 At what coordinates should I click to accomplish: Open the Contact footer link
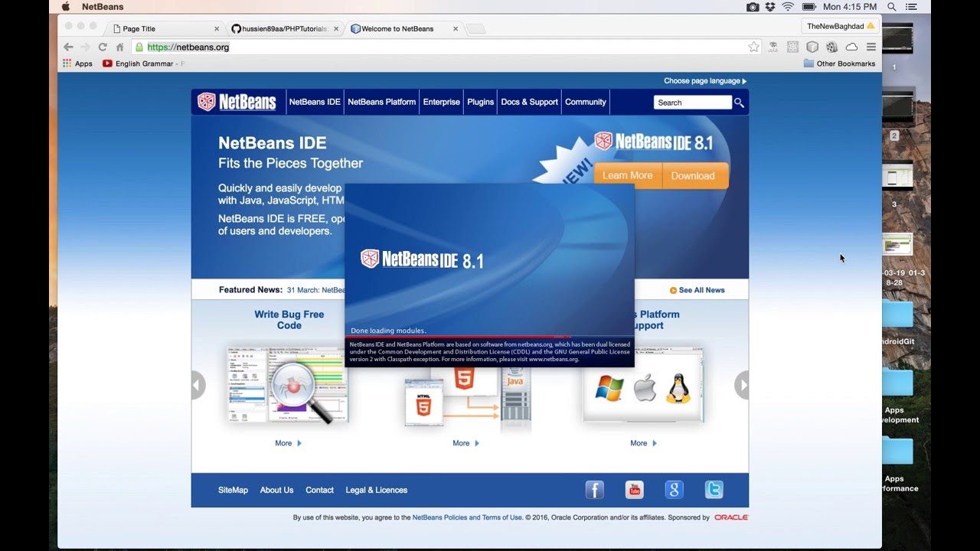(319, 490)
